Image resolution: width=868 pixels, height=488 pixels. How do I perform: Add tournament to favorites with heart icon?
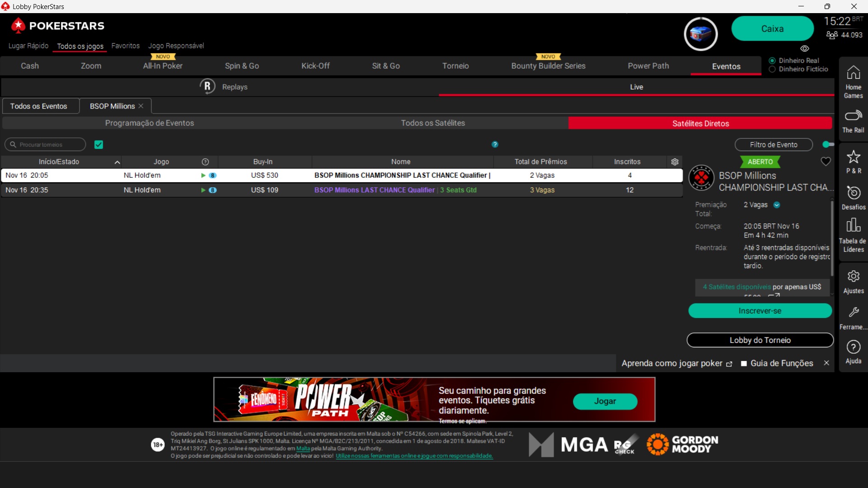coord(825,161)
